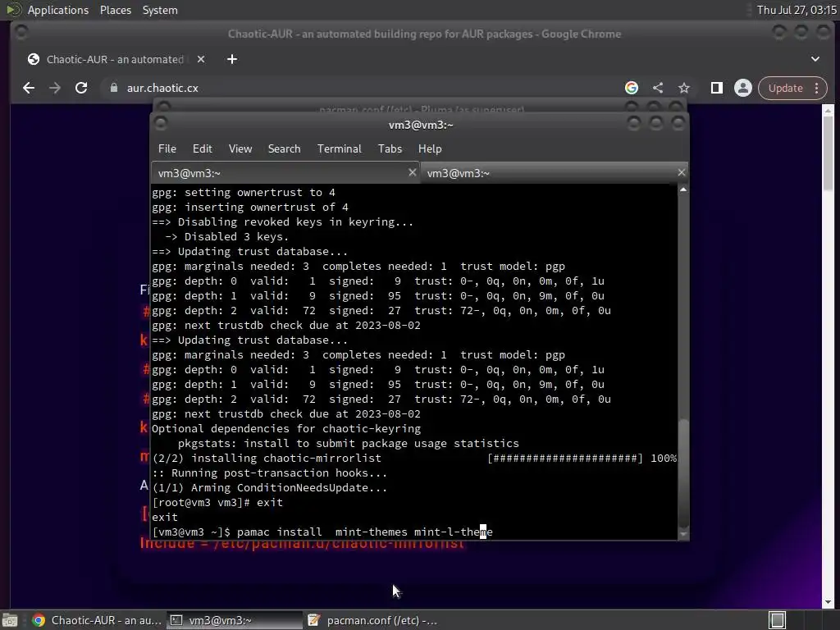840x630 pixels.
Task: Switch to the first vm3@vm3:~ terminal tab
Action: coord(285,173)
